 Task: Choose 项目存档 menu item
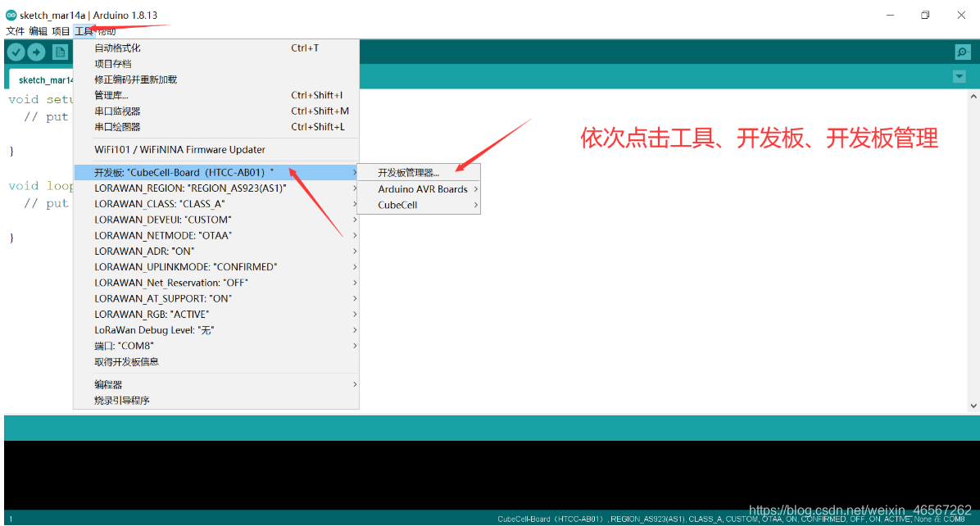(x=216, y=64)
